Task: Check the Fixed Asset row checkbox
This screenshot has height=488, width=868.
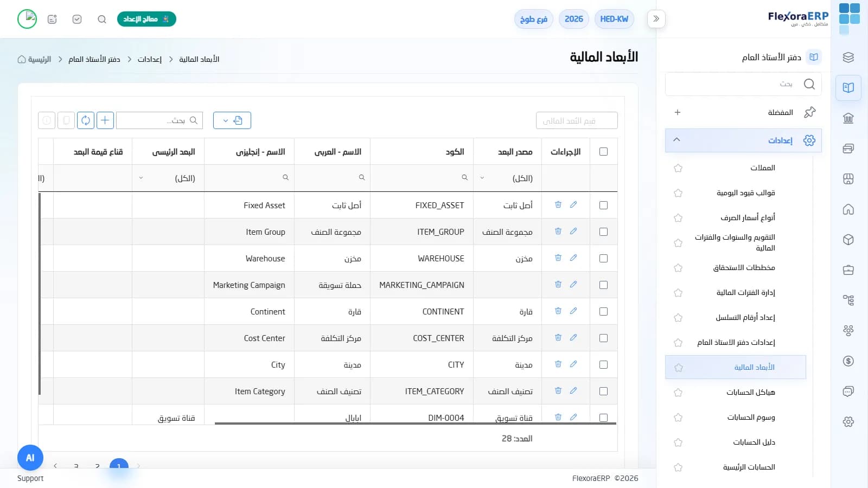Action: click(603, 205)
